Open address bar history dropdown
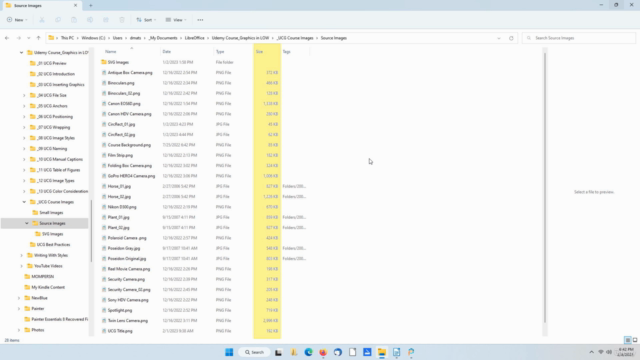Viewport: 640px width, 360px height. (x=499, y=38)
